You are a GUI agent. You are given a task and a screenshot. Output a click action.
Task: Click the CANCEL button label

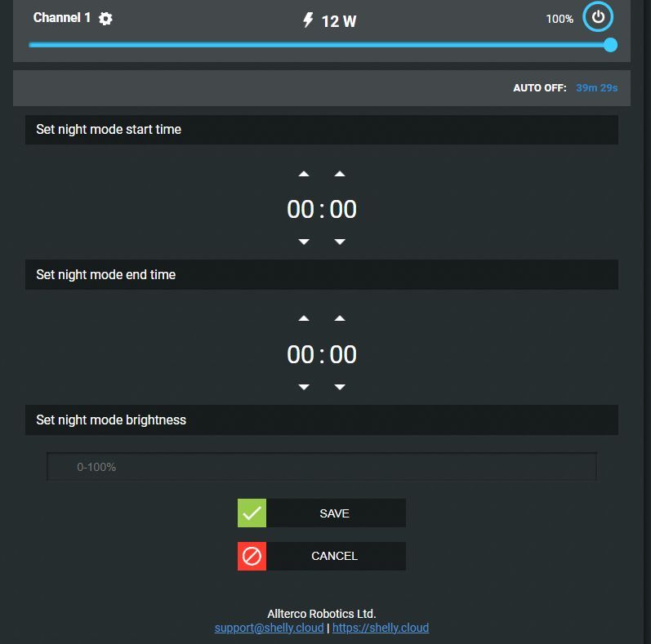(x=335, y=556)
